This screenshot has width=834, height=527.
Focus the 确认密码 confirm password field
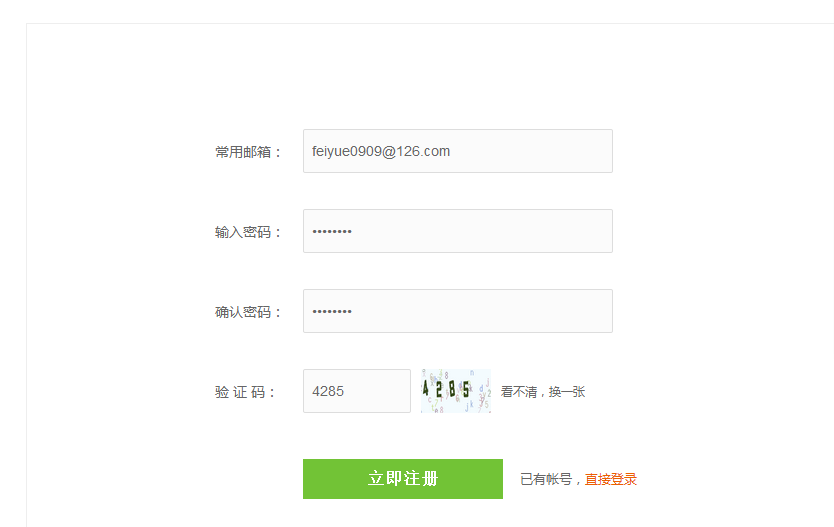[457, 311]
